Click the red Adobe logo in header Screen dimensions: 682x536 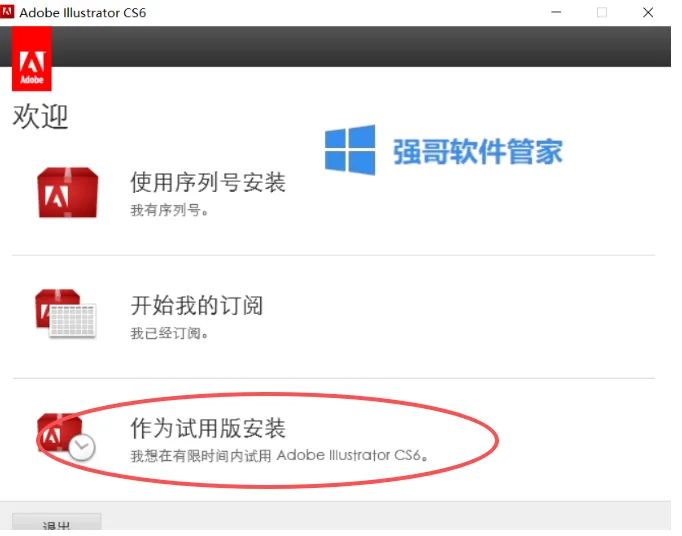coord(32,60)
